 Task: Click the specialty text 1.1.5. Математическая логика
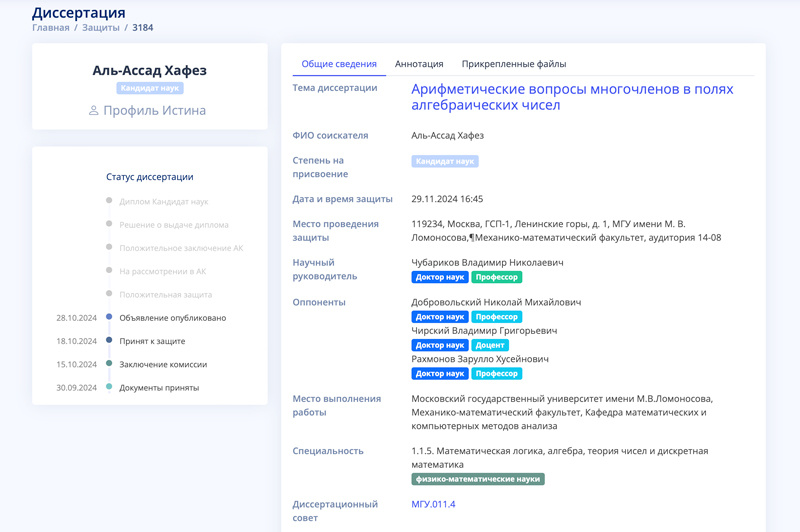point(560,458)
